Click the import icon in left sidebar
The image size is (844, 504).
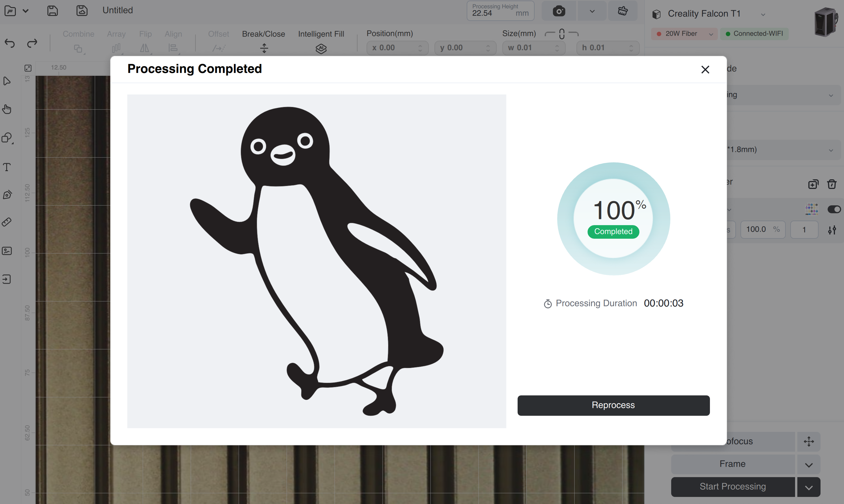pos(7,279)
